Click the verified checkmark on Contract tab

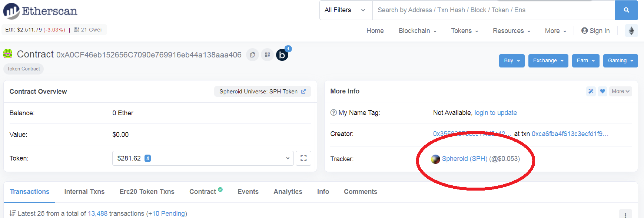[220, 189]
